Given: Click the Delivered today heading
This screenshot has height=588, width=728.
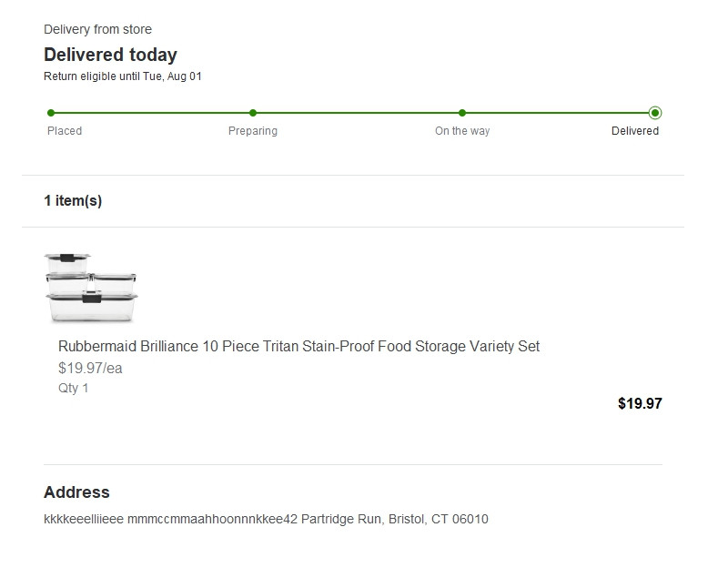Looking at the screenshot, I should [x=110, y=55].
